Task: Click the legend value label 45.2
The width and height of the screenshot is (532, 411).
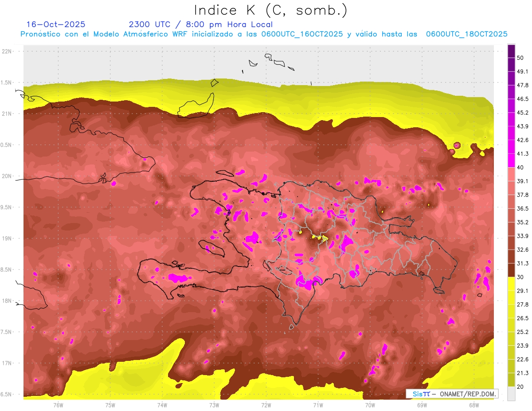Action: (523, 113)
